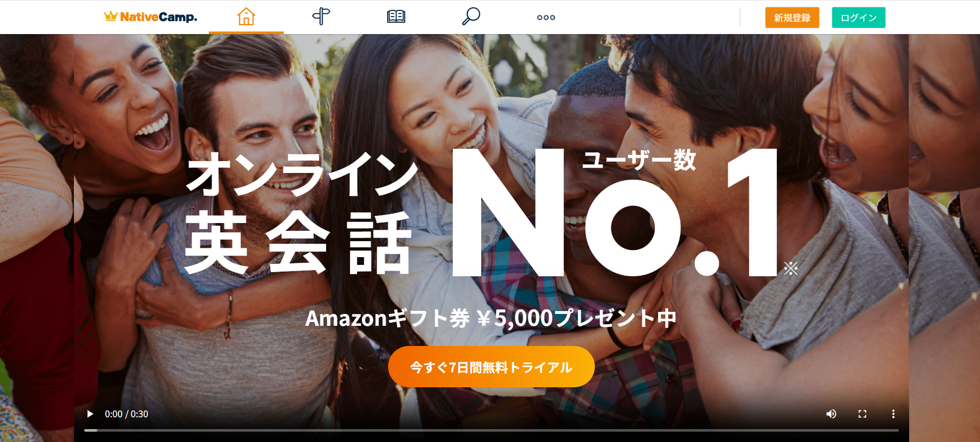Click the Amazonギフト券 promotion text
This screenshot has width=980, height=442.
pyautogui.click(x=491, y=318)
